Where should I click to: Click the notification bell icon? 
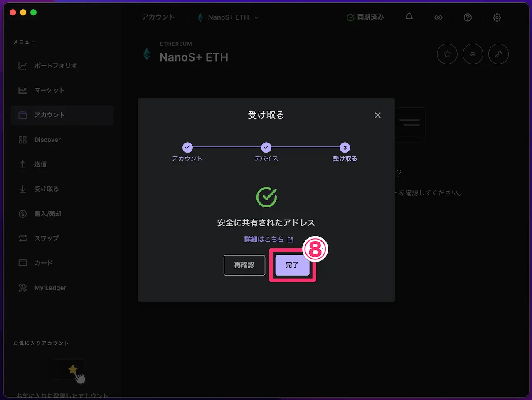coord(409,17)
